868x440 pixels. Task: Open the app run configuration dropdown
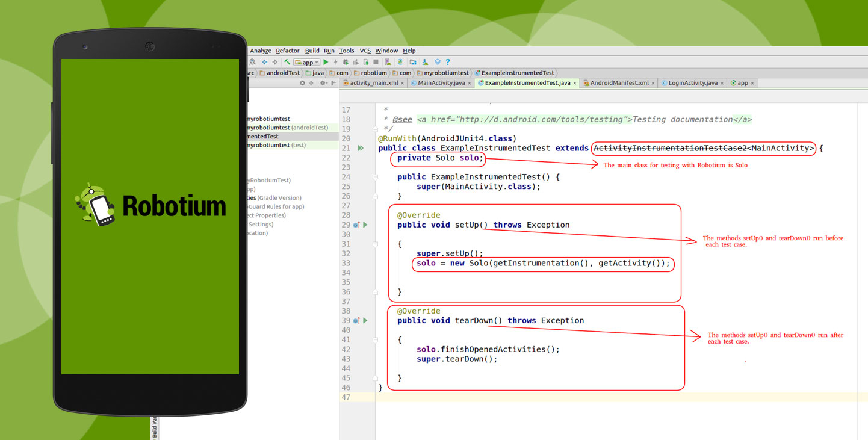[306, 62]
